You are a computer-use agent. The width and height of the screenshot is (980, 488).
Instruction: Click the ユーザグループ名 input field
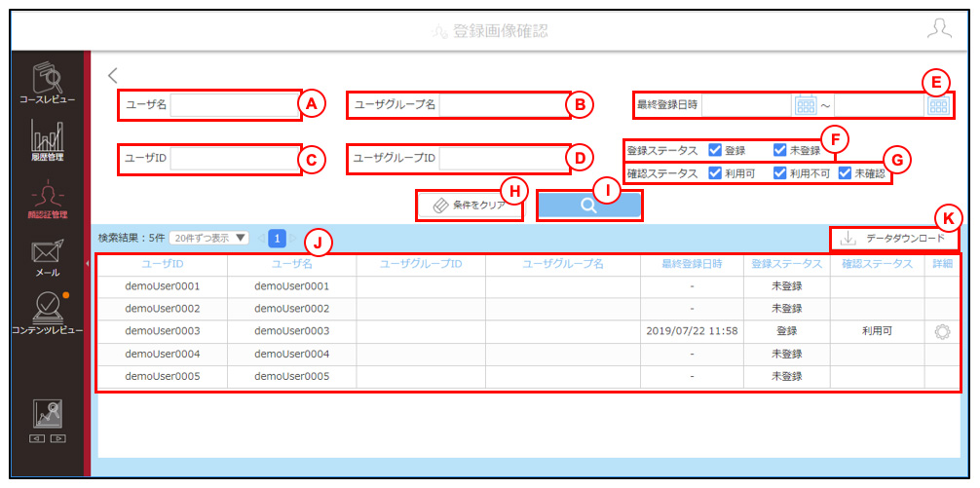(504, 105)
